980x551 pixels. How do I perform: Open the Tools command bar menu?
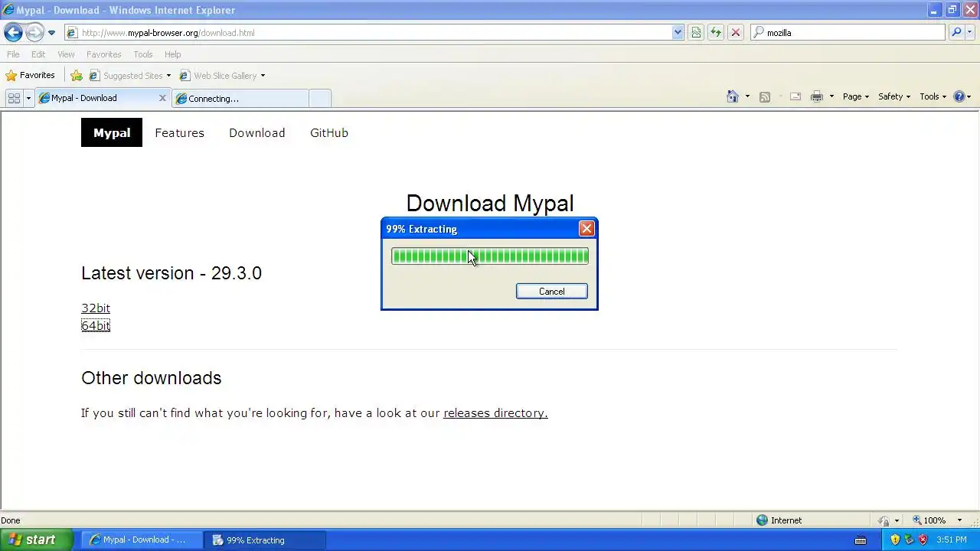click(933, 96)
